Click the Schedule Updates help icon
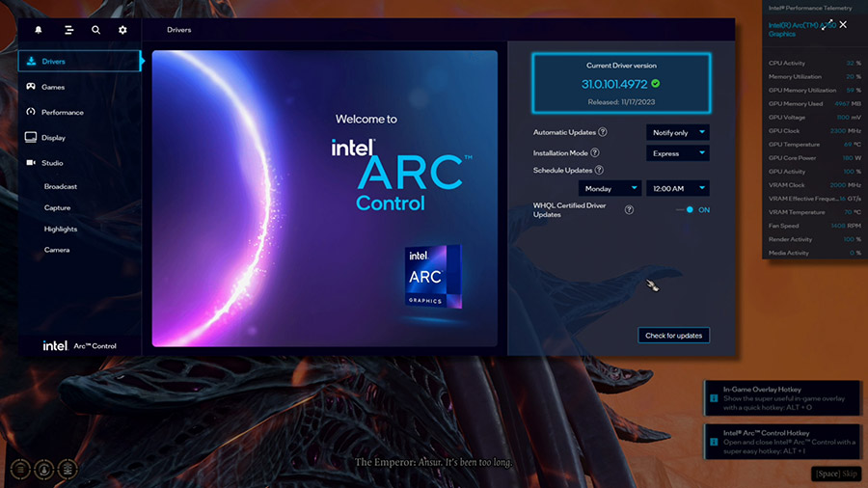Viewport: 868px width, 488px height. click(599, 170)
